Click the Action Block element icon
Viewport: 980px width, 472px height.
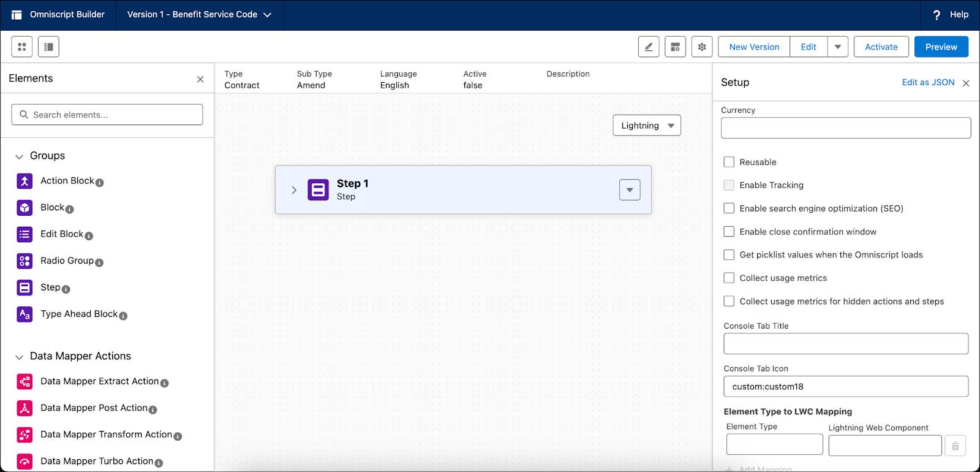[x=24, y=181]
